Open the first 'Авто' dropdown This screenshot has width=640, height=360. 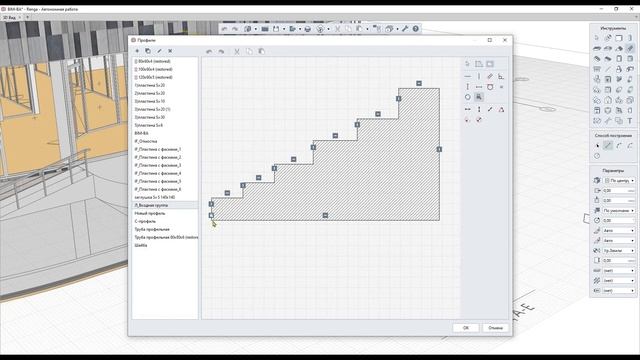coord(619,231)
